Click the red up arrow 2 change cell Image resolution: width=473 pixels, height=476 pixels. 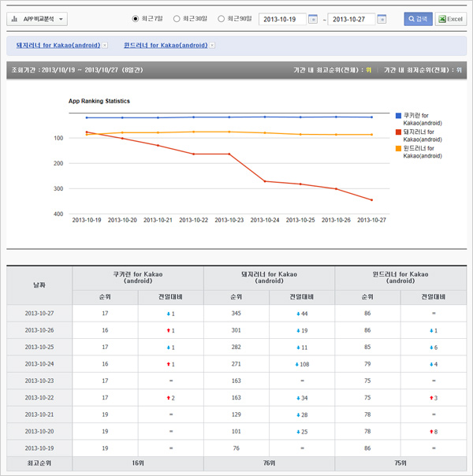pos(170,398)
